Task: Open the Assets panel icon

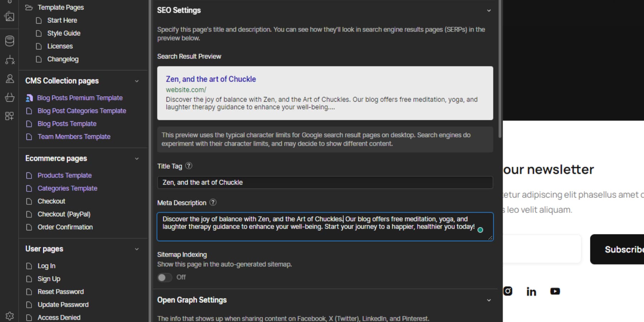Action: (x=9, y=16)
